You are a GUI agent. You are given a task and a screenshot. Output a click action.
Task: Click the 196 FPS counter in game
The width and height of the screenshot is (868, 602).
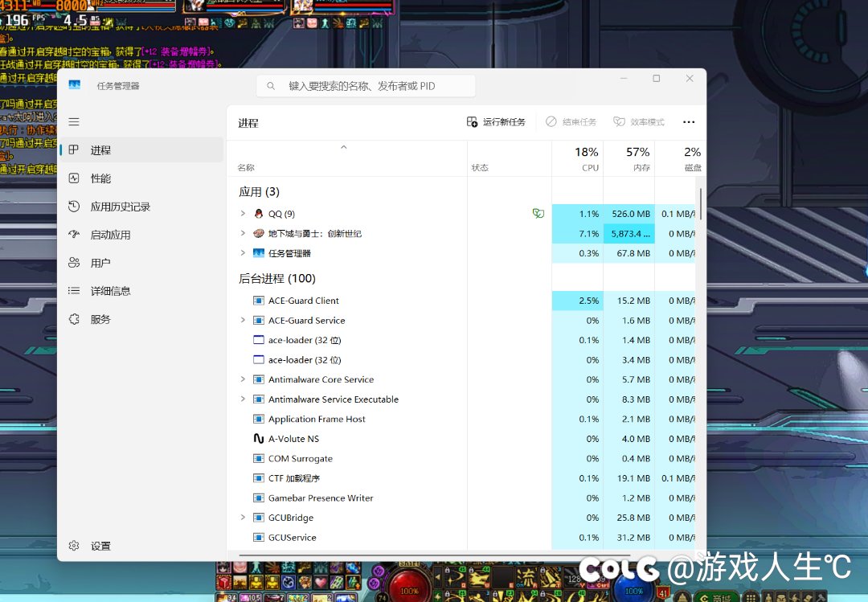coord(23,19)
